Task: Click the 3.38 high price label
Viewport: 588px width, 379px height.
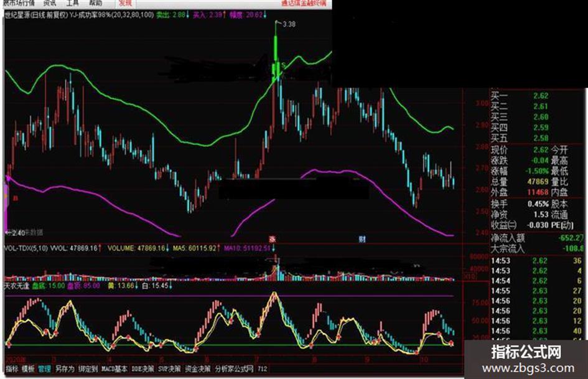Action: tap(289, 24)
